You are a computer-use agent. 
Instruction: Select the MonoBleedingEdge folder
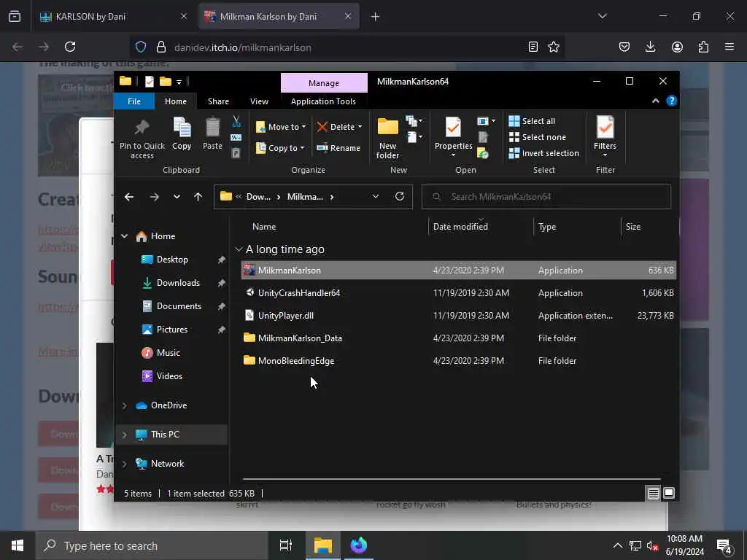click(458, 361)
